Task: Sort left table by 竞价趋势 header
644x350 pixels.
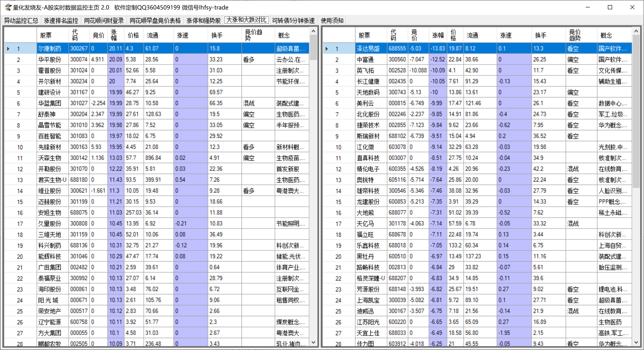Action: coord(258,35)
